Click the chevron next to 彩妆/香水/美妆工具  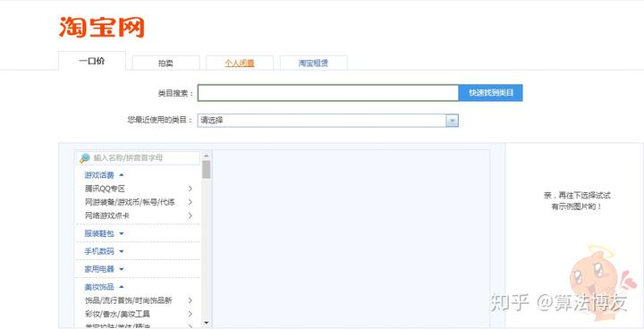pos(191,314)
